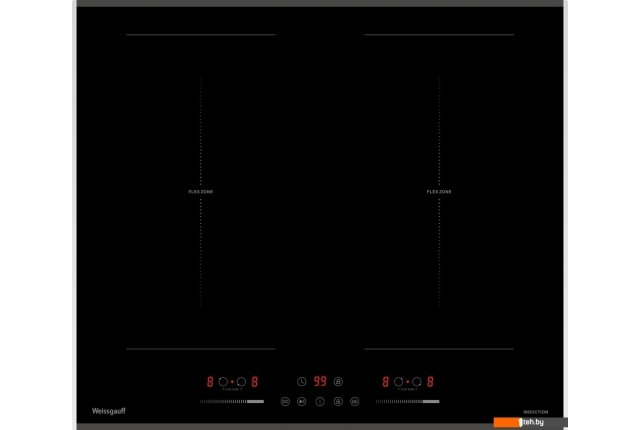The height and width of the screenshot is (430, 640).
Task: Select the second circular zone selector in the right controls
Action: click(x=417, y=381)
